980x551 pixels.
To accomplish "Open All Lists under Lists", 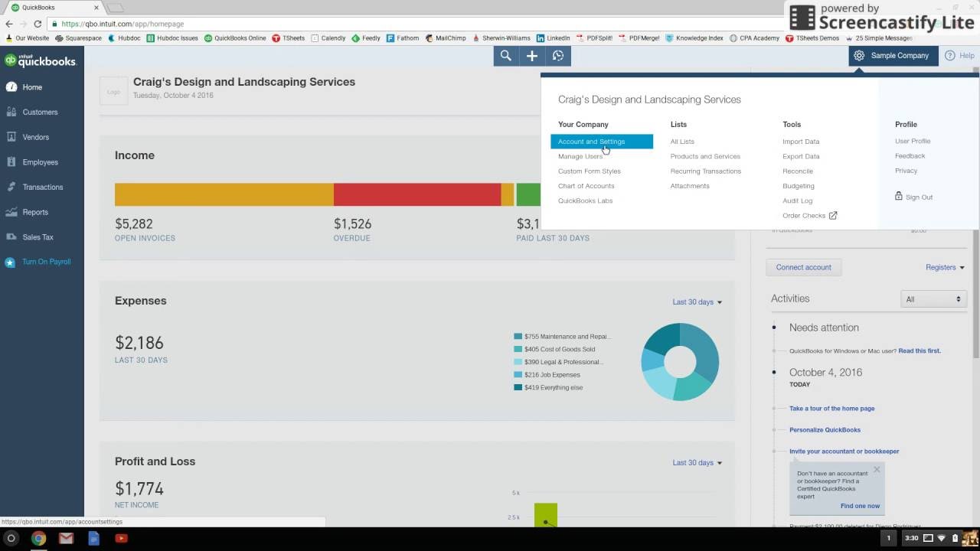I will [682, 142].
